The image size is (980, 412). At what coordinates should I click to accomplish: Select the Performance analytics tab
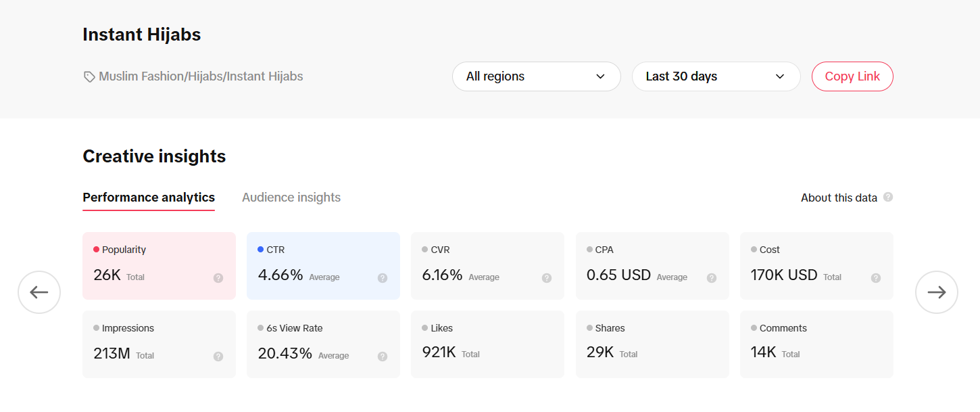pyautogui.click(x=149, y=198)
